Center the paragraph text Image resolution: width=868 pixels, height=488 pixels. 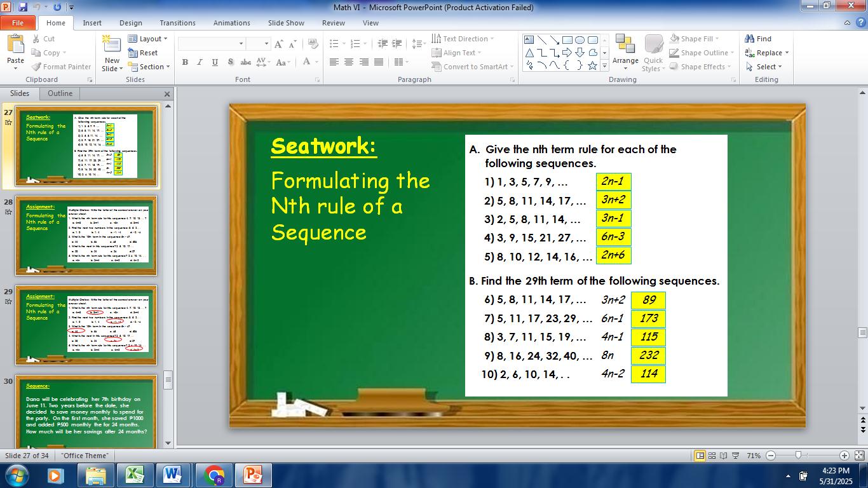pyautogui.click(x=349, y=62)
